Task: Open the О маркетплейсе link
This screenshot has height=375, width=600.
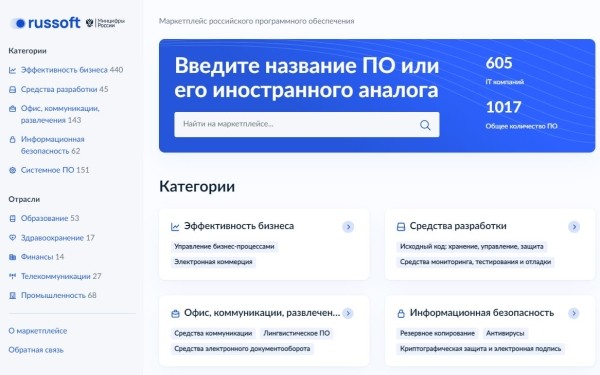Action: (38, 331)
